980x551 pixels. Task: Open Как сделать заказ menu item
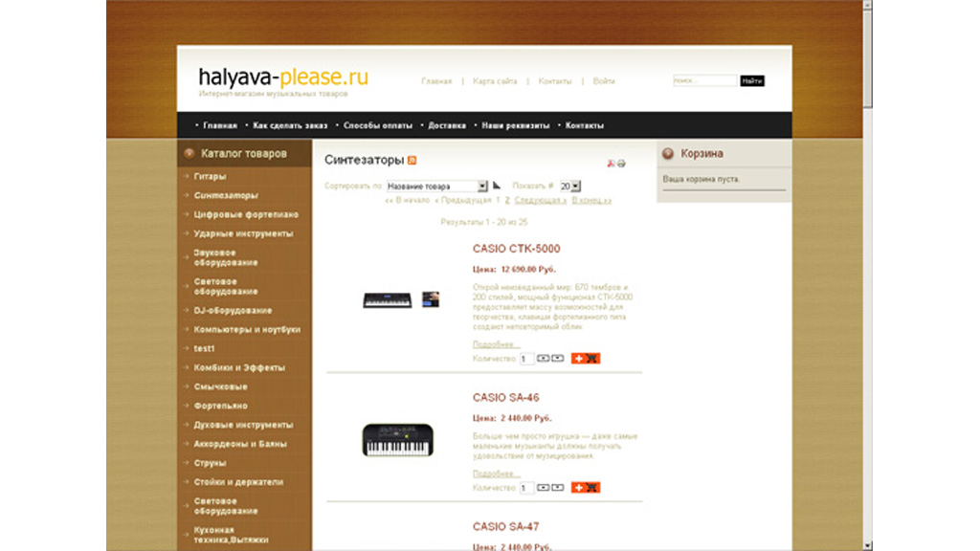[x=290, y=125]
